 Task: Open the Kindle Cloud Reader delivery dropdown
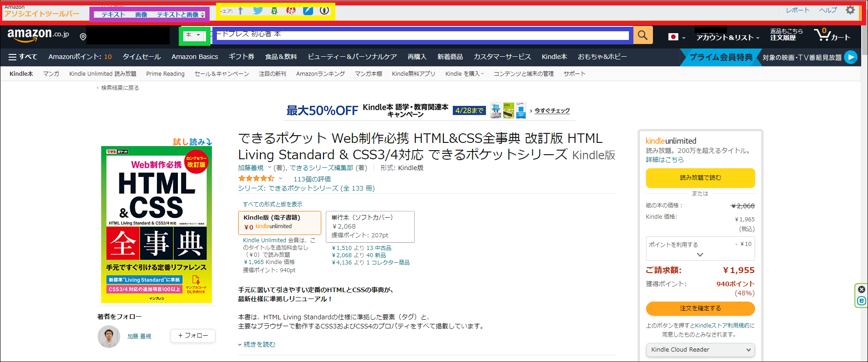[701, 350]
